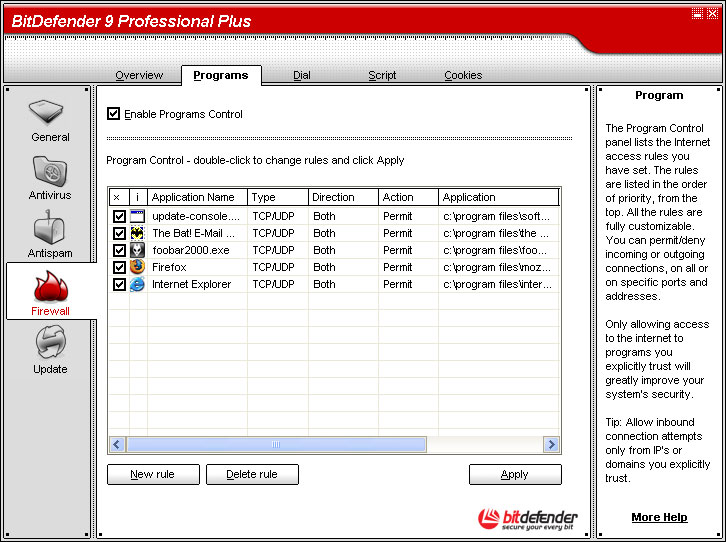
Task: Click the New rule button
Action: click(153, 474)
